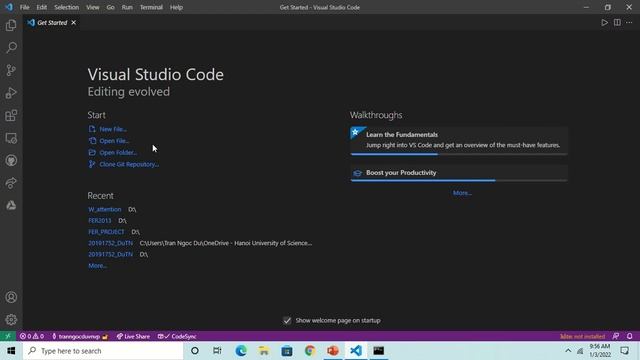640x360 pixels.
Task: Open recent folder W_attention
Action: point(105,209)
